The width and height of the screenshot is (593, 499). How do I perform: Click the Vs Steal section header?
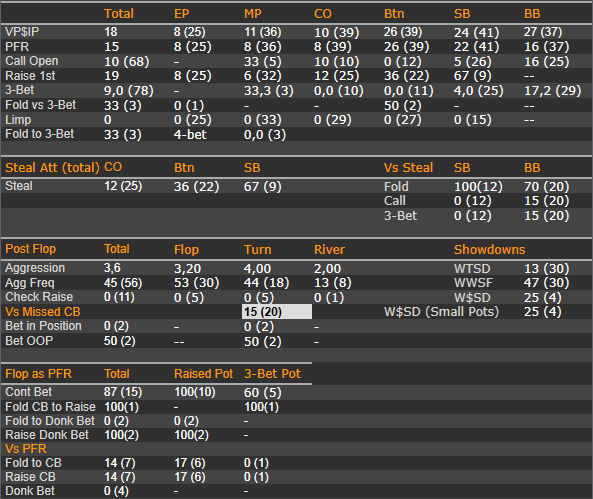(x=408, y=167)
